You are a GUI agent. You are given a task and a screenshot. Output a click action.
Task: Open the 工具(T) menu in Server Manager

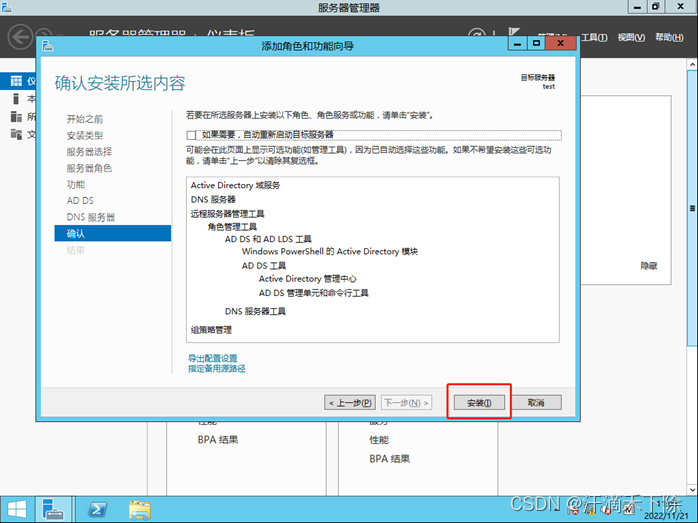594,37
